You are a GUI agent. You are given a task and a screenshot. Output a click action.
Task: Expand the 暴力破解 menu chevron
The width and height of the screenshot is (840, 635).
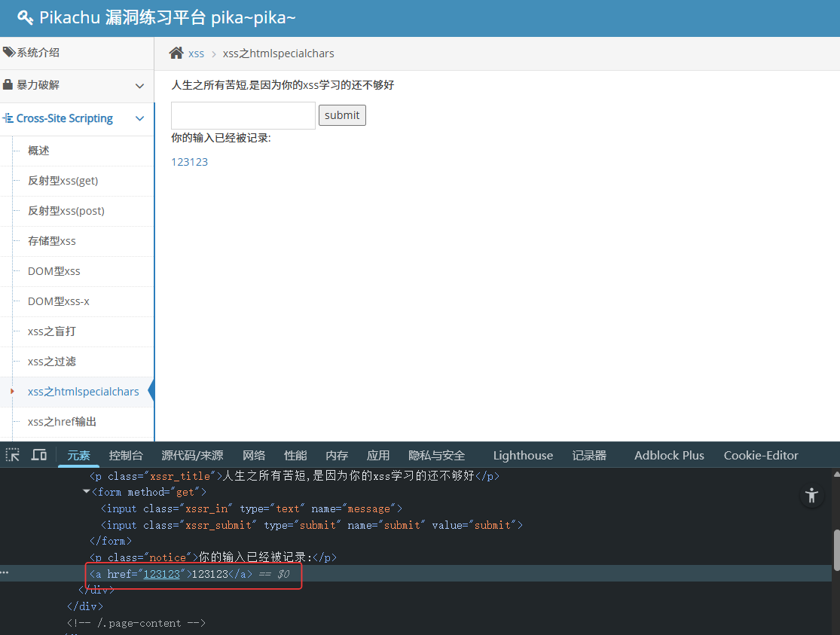pos(140,86)
